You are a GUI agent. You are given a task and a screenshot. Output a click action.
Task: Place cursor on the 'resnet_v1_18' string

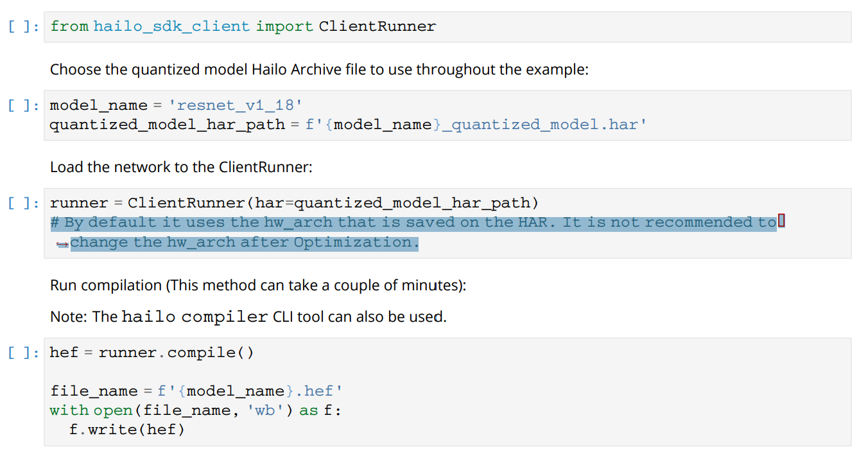click(x=236, y=105)
